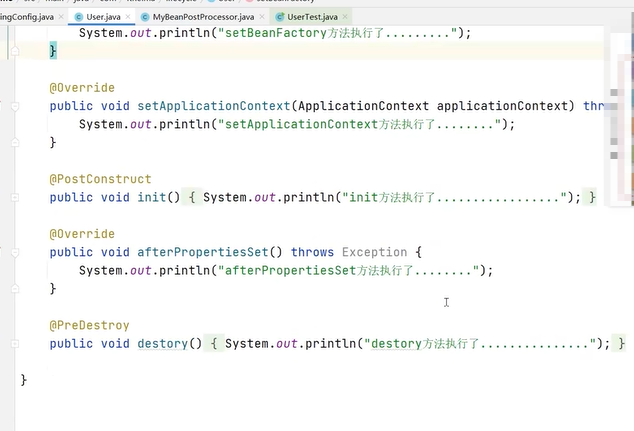The image size is (634, 431).
Task: Click the "afterPropertiesSet方法执行了" string literal
Action: (x=349, y=270)
